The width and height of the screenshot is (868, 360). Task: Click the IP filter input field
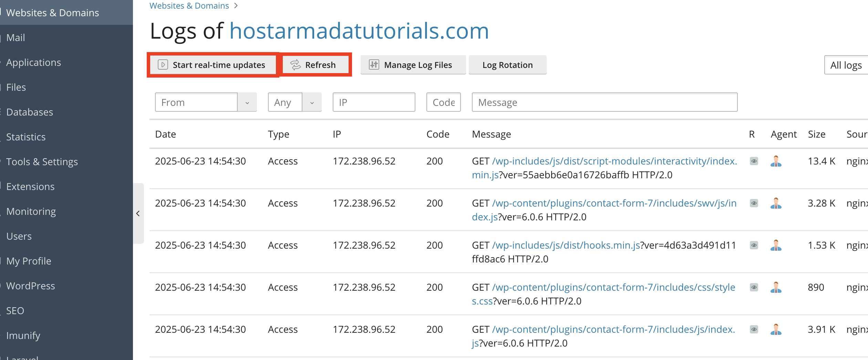point(374,102)
